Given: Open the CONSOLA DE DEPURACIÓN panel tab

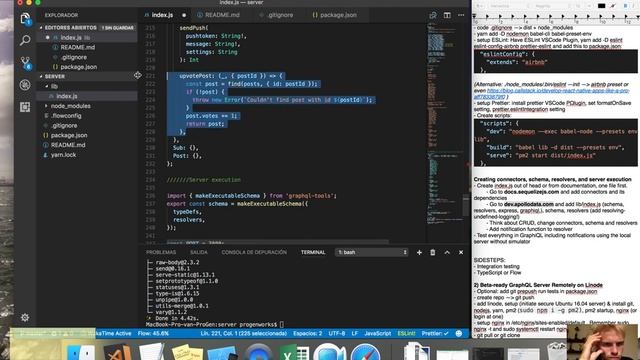Looking at the screenshot, I should tap(254, 253).
